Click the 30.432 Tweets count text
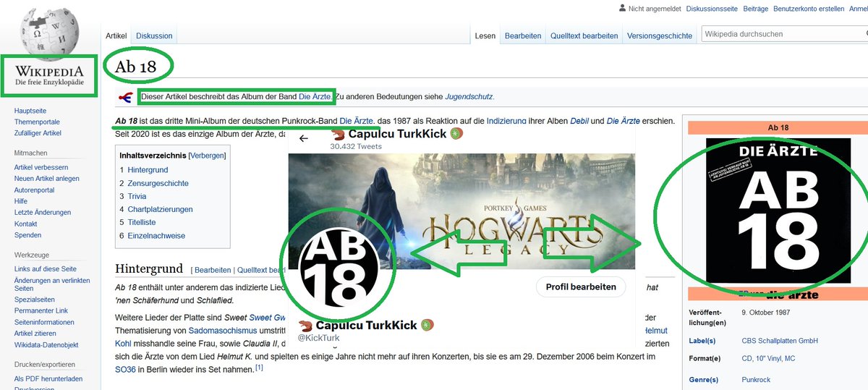Image resolution: width=868 pixels, height=390 pixels. 355,146
